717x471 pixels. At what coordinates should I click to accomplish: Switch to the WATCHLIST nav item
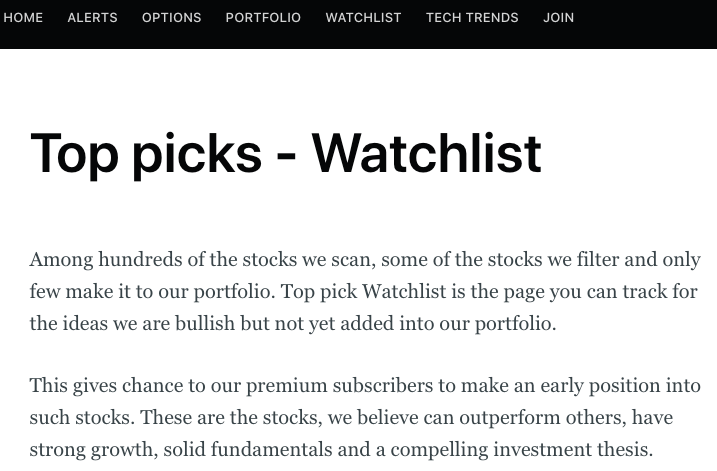[364, 17]
